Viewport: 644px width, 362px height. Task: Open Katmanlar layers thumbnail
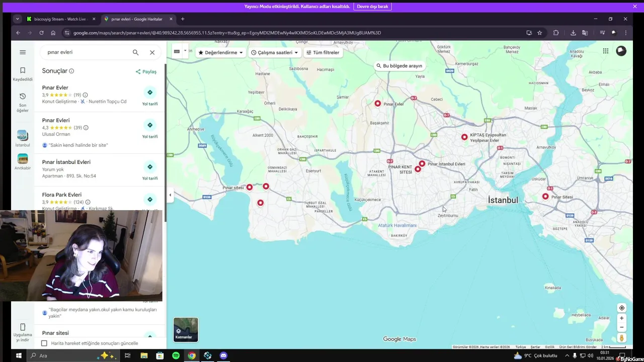(186, 329)
